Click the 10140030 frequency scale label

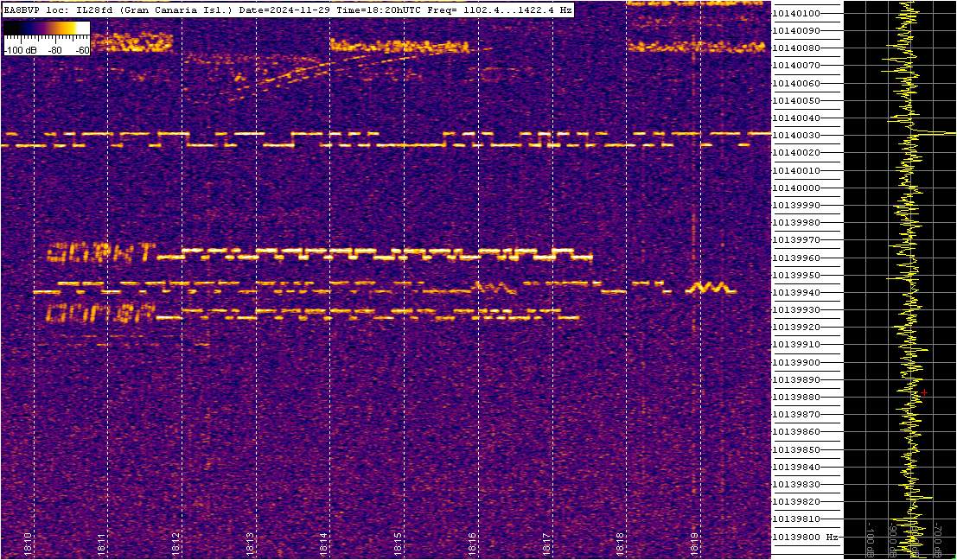tap(796, 136)
